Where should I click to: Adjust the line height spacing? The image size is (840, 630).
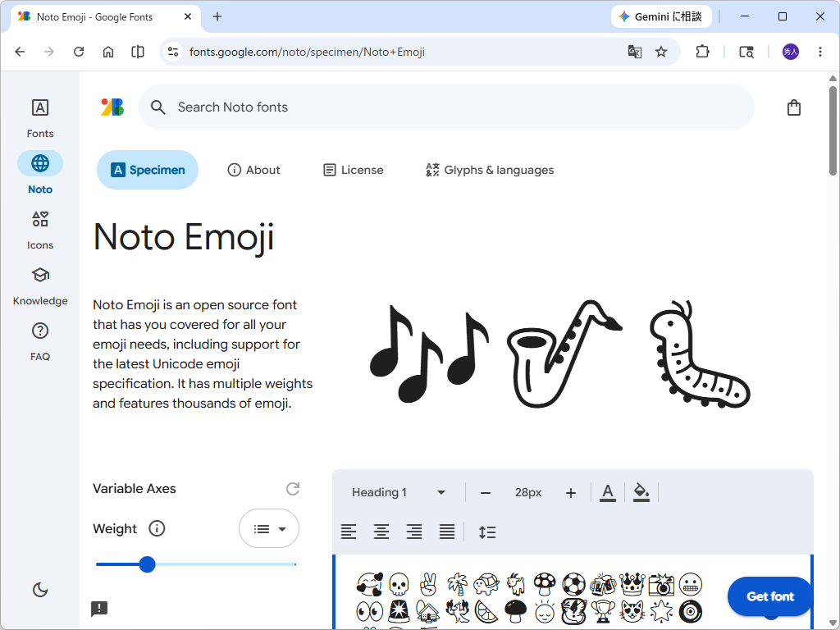pyautogui.click(x=487, y=532)
